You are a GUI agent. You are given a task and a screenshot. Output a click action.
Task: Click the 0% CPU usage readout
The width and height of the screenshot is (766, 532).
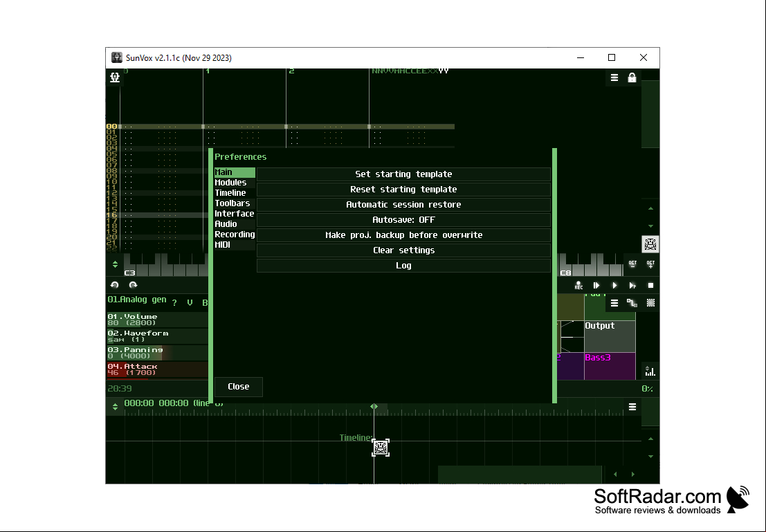point(647,388)
